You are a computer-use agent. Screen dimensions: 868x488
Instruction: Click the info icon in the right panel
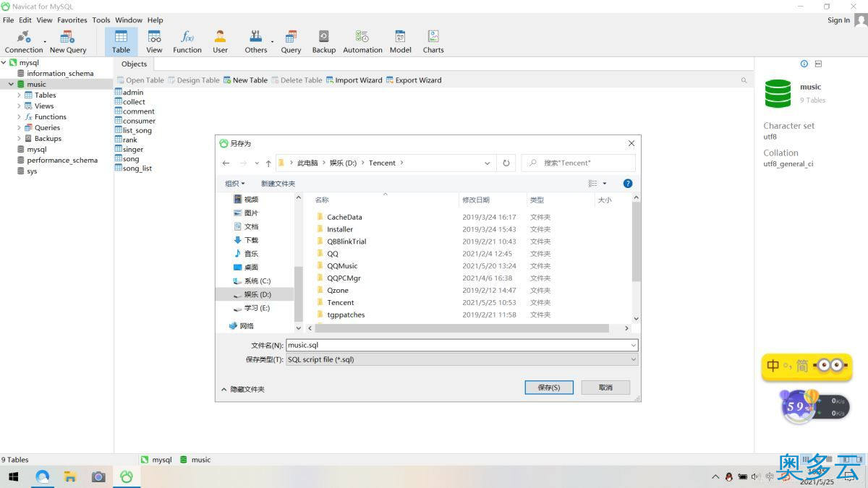click(x=804, y=64)
